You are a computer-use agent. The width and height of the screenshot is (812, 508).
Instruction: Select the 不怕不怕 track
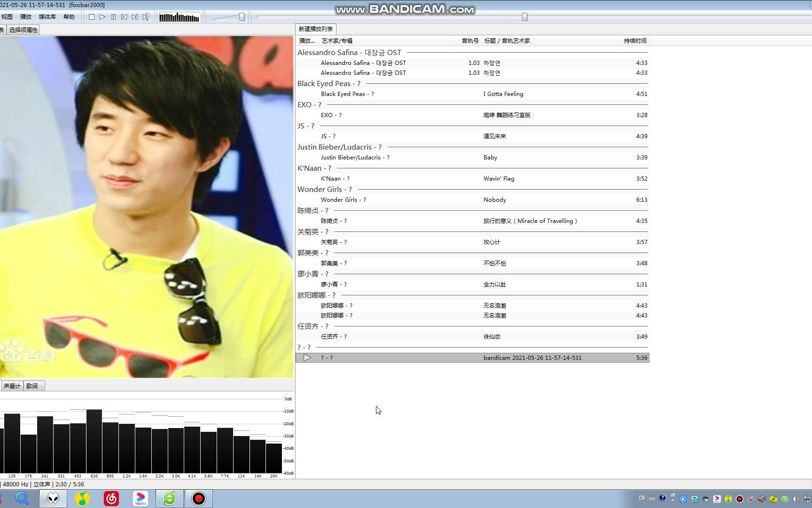(472, 263)
